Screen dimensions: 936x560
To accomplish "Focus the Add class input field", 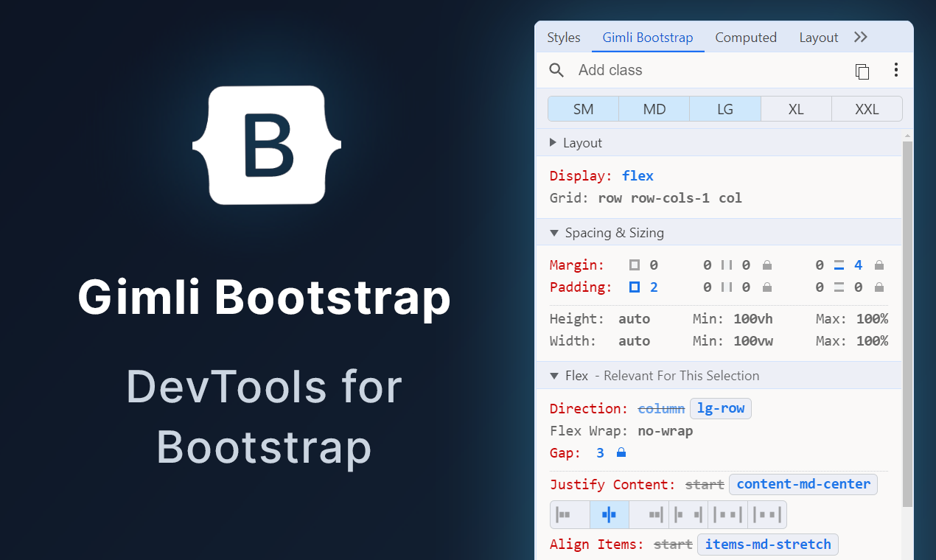I will pos(708,71).
